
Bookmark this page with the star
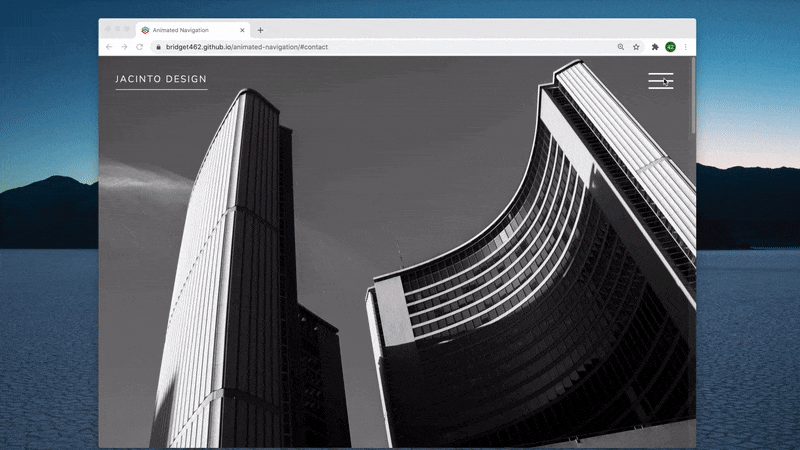(636, 47)
